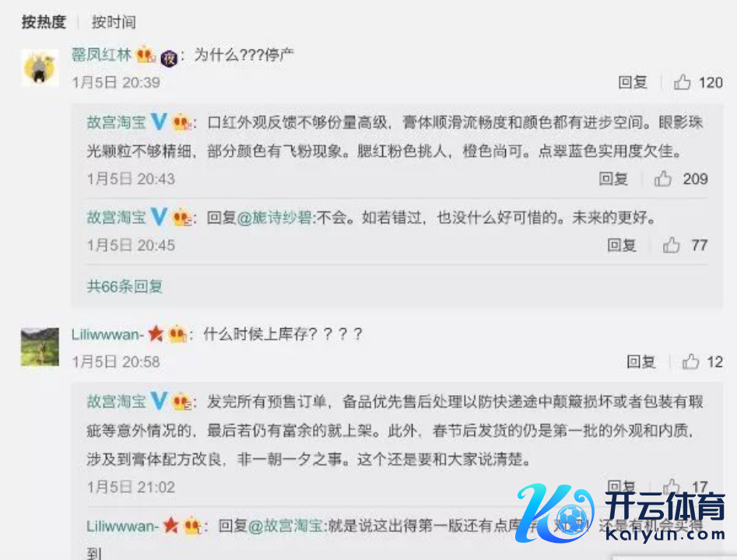Like the 故宫淘宝 reply with 209 likes
The height and width of the screenshot is (560, 737).
pyautogui.click(x=663, y=179)
